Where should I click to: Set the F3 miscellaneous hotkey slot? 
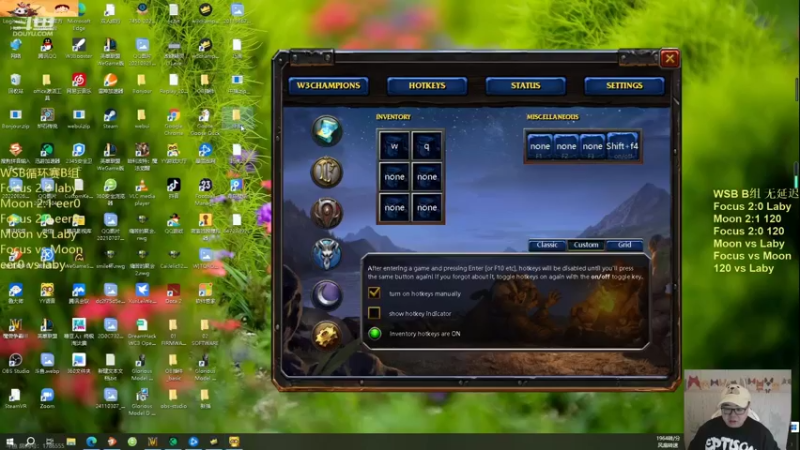click(592, 146)
